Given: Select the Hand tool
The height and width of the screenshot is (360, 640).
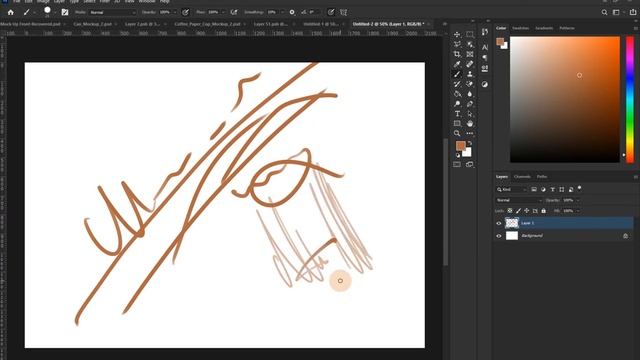Looking at the screenshot, I should click(470, 124).
